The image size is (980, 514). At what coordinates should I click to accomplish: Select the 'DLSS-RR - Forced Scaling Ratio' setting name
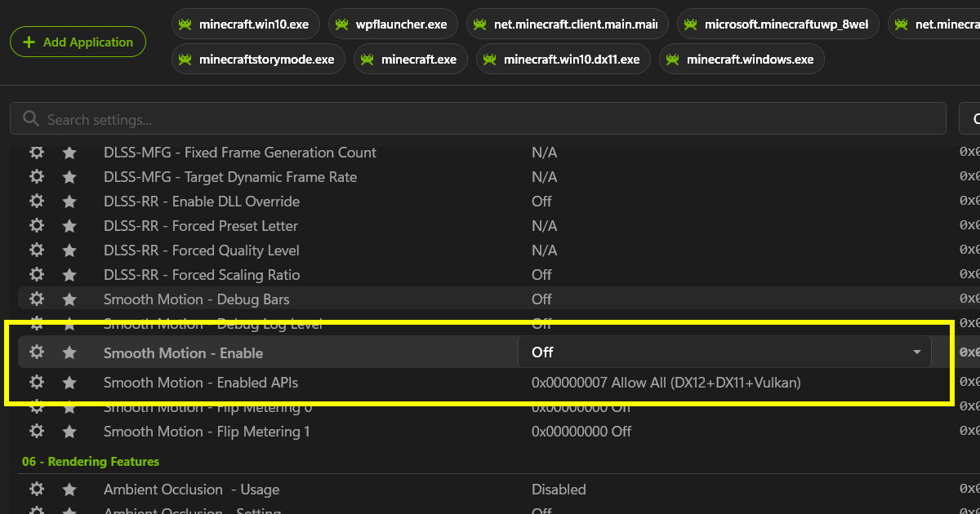pos(202,275)
